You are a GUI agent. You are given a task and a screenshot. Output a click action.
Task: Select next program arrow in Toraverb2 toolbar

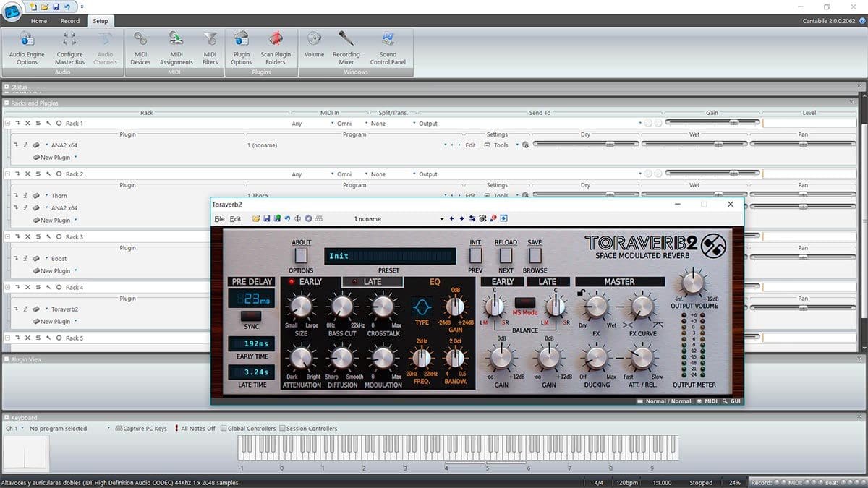462,218
